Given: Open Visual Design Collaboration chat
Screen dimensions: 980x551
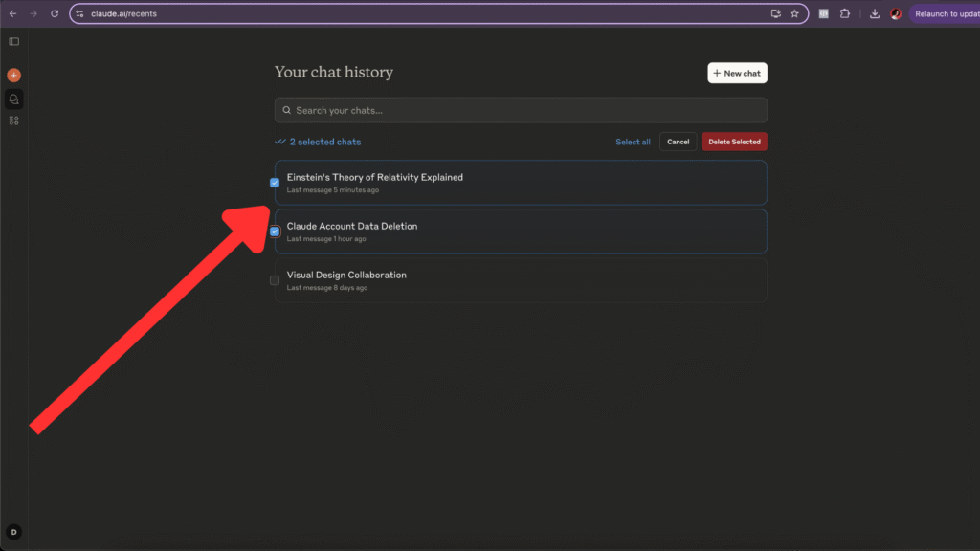Looking at the screenshot, I should point(521,280).
